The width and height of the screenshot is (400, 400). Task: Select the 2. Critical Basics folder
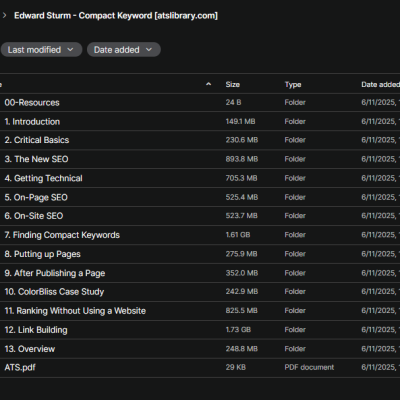[x=37, y=140]
